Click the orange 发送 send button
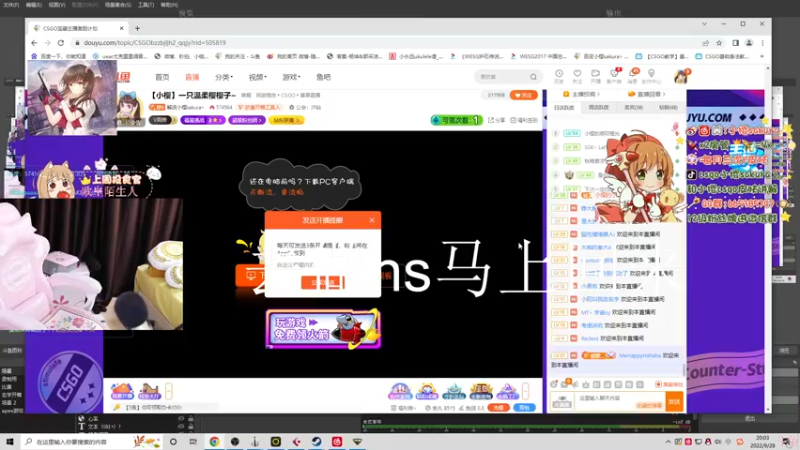The image size is (800, 450). tap(674, 402)
